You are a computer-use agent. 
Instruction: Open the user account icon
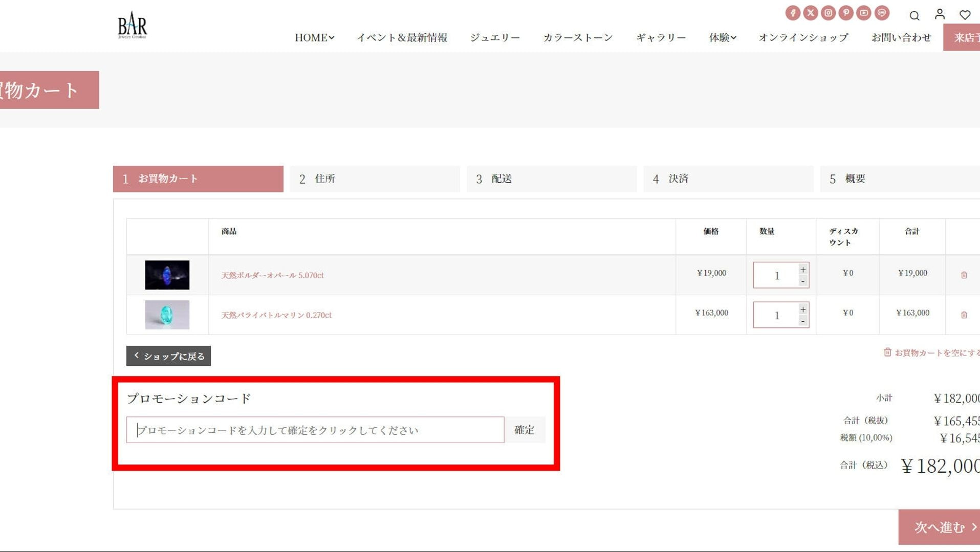(x=940, y=14)
